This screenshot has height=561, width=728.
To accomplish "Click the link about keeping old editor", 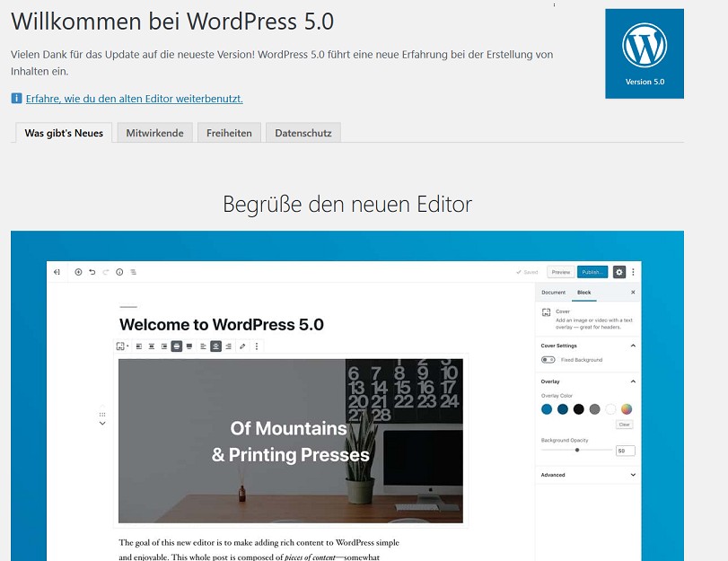I will point(134,99).
